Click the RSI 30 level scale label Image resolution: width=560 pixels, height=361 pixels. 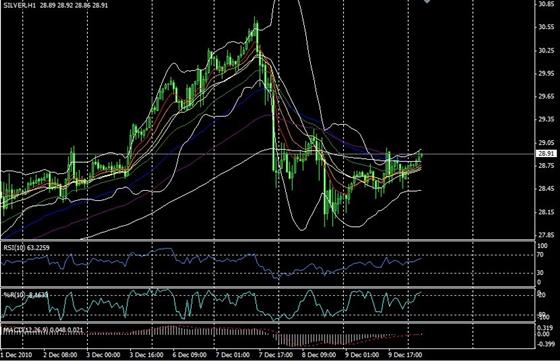pos(540,273)
